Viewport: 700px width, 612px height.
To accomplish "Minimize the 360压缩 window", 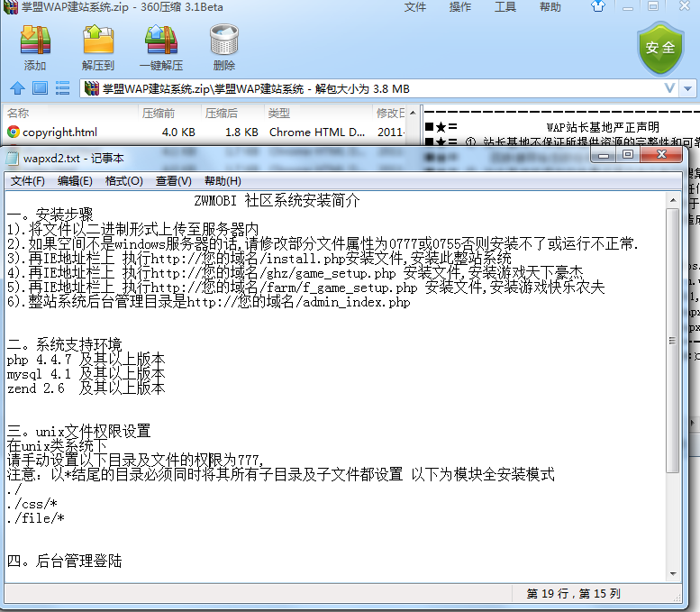I will click(628, 6).
